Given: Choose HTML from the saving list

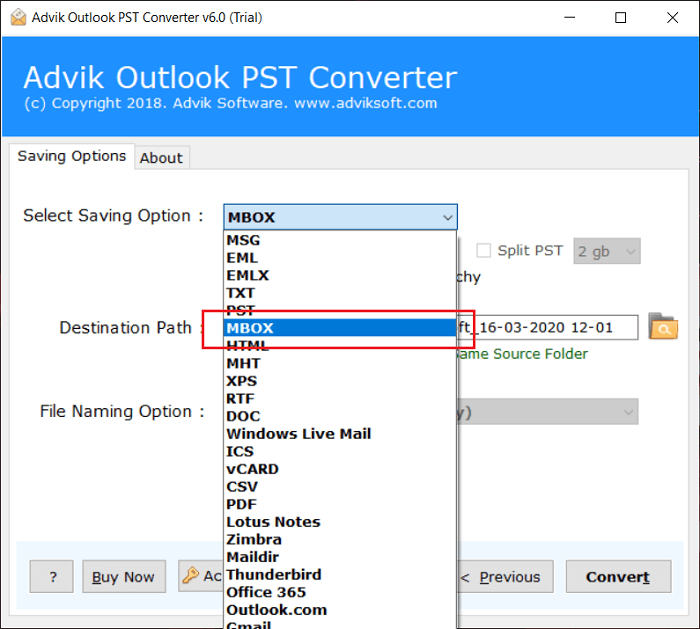Looking at the screenshot, I should click(340, 346).
